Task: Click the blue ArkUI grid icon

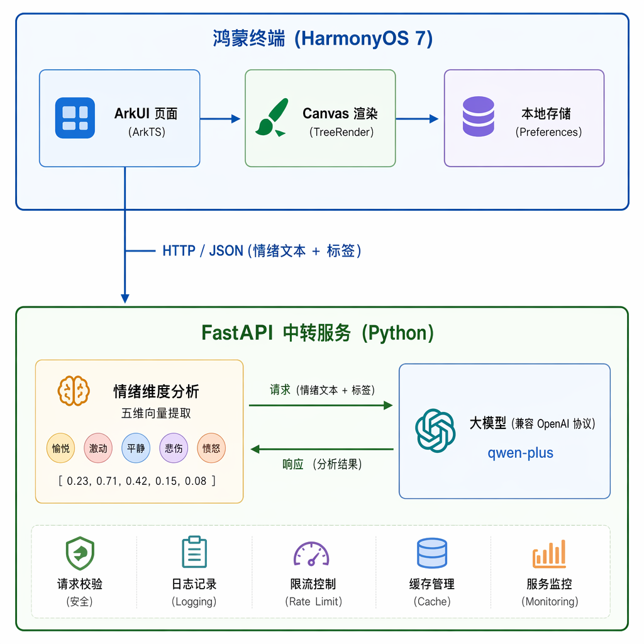Action: pyautogui.click(x=75, y=118)
